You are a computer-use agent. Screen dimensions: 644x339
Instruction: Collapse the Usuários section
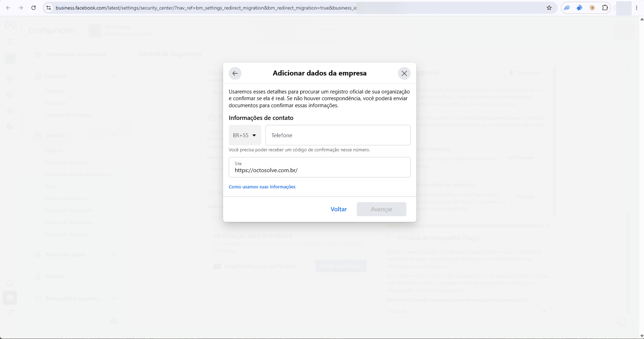[114, 76]
